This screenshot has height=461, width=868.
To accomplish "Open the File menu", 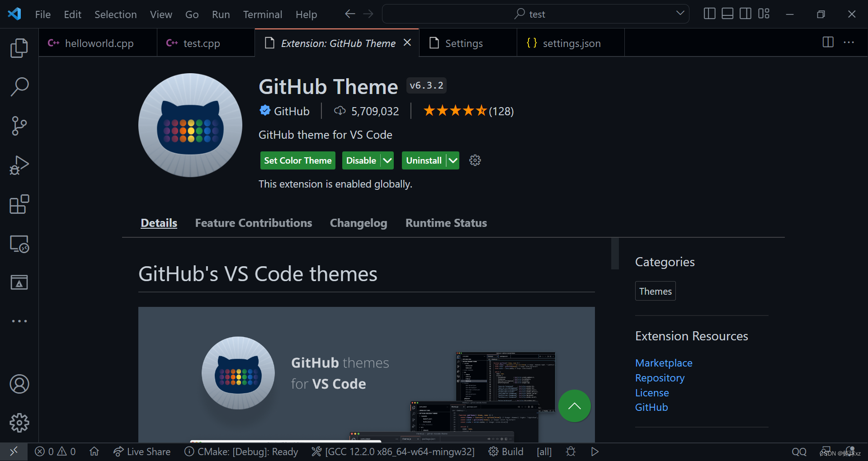I will click(43, 14).
